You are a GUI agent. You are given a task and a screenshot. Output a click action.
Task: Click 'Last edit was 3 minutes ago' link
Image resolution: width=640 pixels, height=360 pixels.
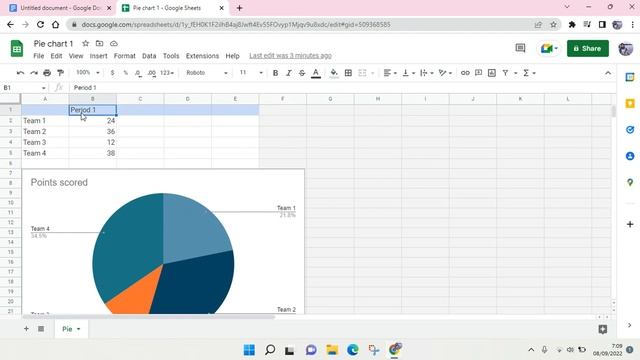coord(290,56)
